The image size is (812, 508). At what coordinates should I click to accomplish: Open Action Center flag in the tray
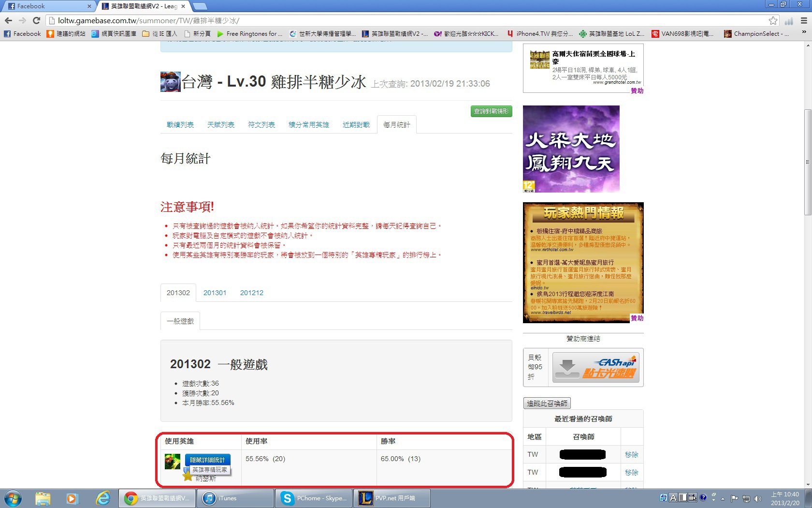tap(735, 498)
